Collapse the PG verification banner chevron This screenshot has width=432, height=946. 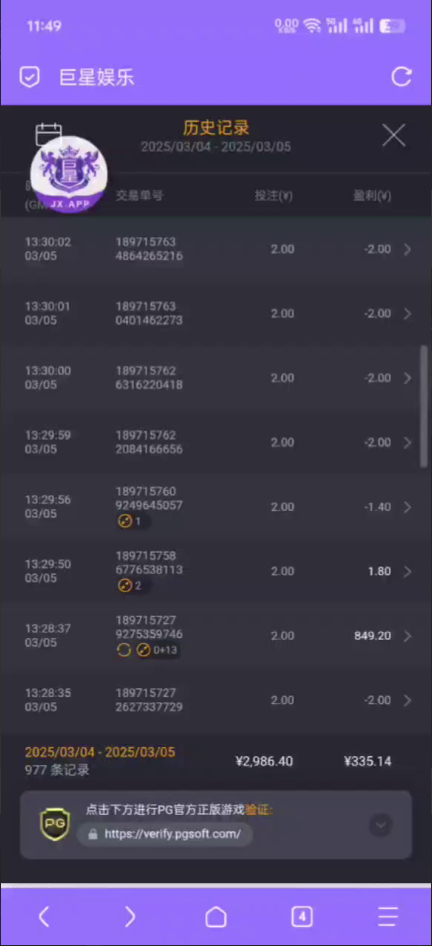point(381,825)
